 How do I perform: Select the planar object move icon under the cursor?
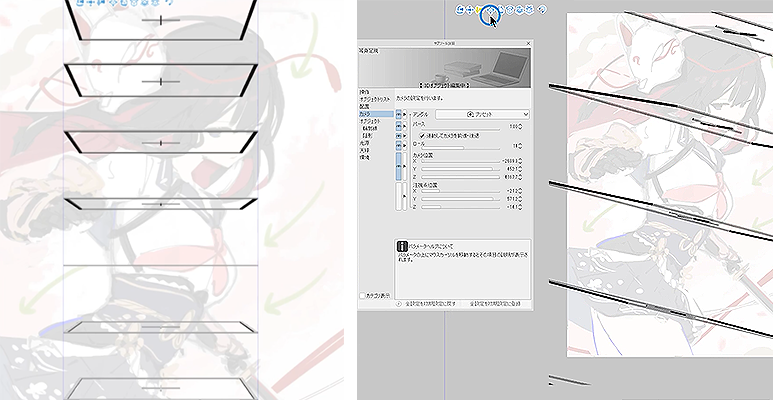pos(490,10)
